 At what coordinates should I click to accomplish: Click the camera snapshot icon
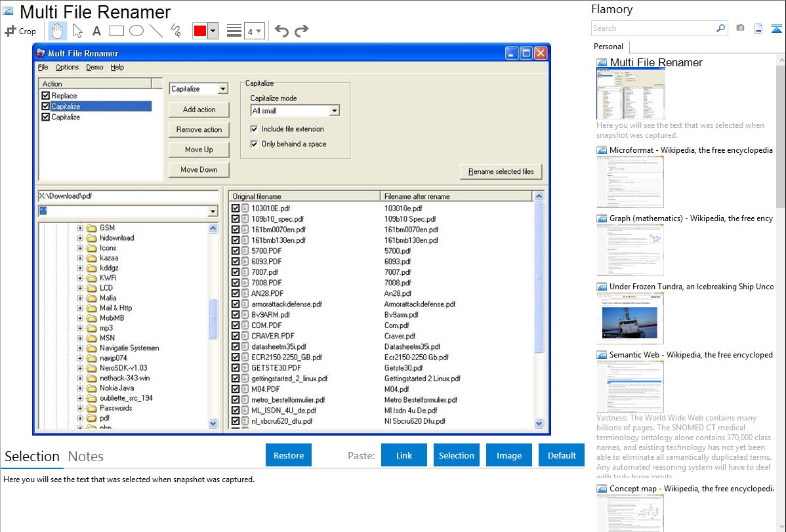740,28
